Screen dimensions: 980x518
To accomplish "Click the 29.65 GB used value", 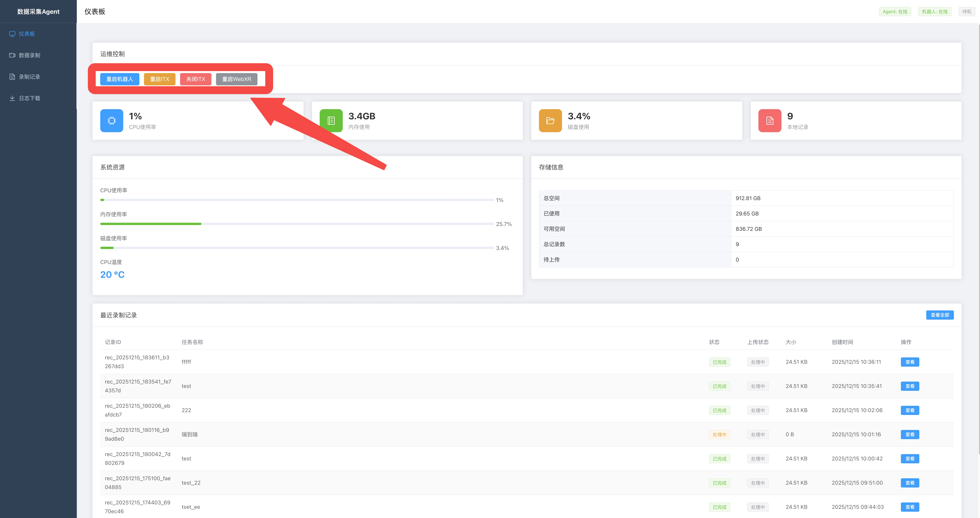I will tap(747, 214).
